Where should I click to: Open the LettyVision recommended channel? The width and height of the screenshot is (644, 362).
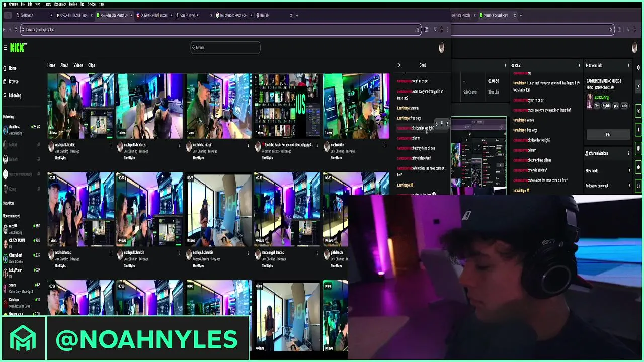[x=21, y=273]
